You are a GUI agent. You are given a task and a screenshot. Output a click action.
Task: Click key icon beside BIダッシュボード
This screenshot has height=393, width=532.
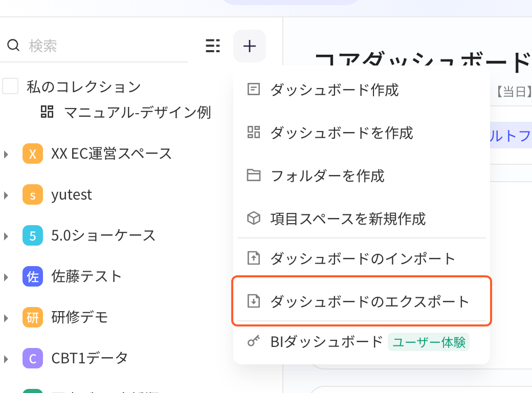(253, 341)
